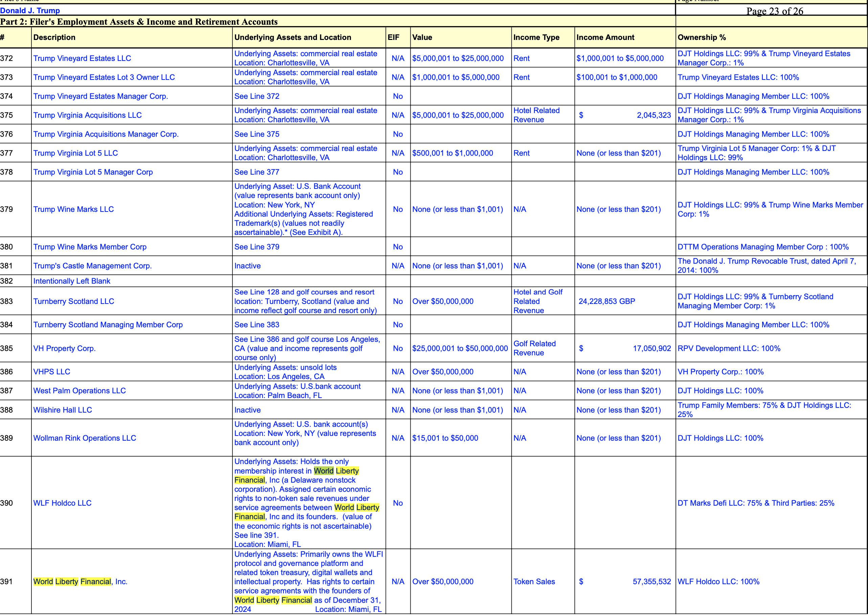Click 'Trump Family Members: 75%' ownership entry
868x616 pixels.
pyautogui.click(x=764, y=410)
